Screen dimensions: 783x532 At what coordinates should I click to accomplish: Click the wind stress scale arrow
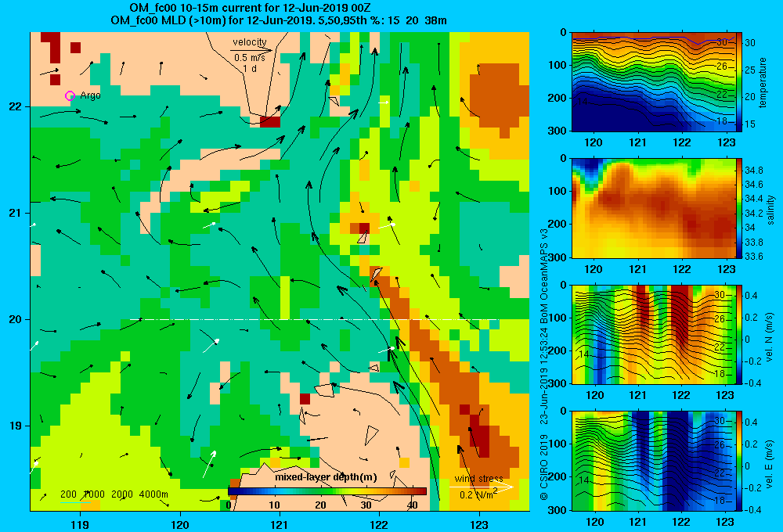[481, 487]
